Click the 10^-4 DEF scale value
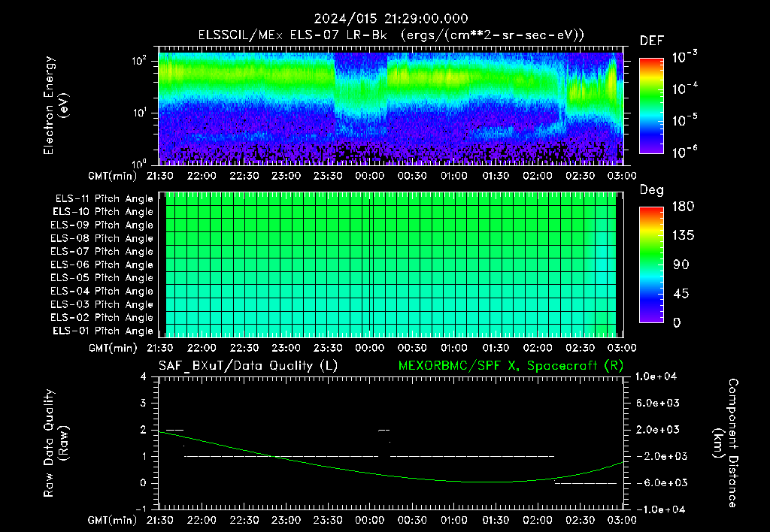 (684, 89)
